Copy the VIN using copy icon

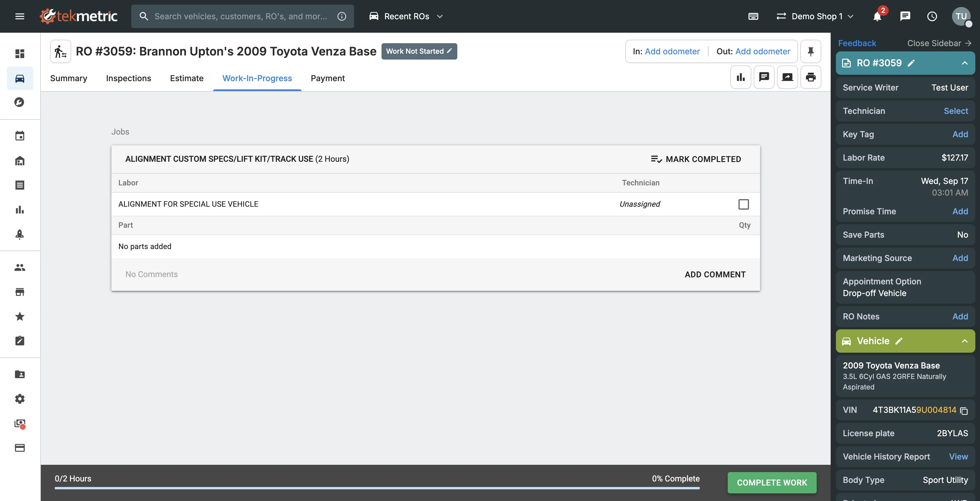pyautogui.click(x=964, y=411)
